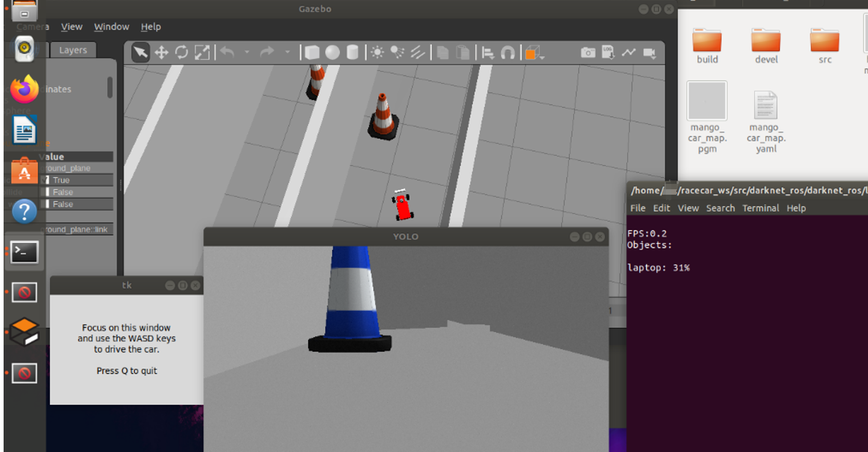Screen dimensions: 868x452
Task: Click the Gazebo layered-box dock icon
Action: pyautogui.click(x=24, y=332)
